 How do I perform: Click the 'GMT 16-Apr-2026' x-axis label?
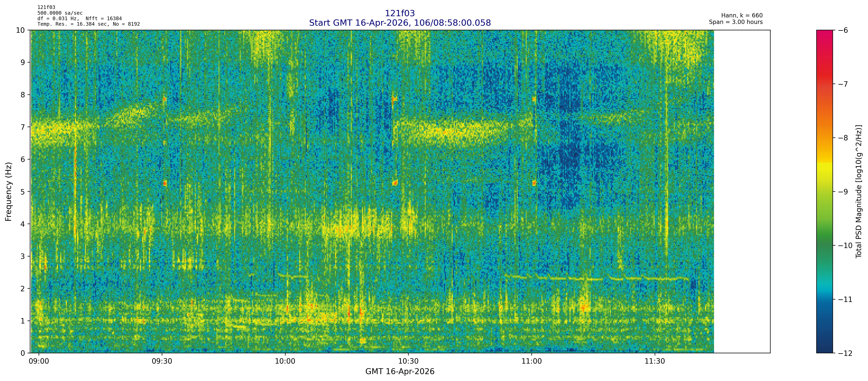point(400,372)
